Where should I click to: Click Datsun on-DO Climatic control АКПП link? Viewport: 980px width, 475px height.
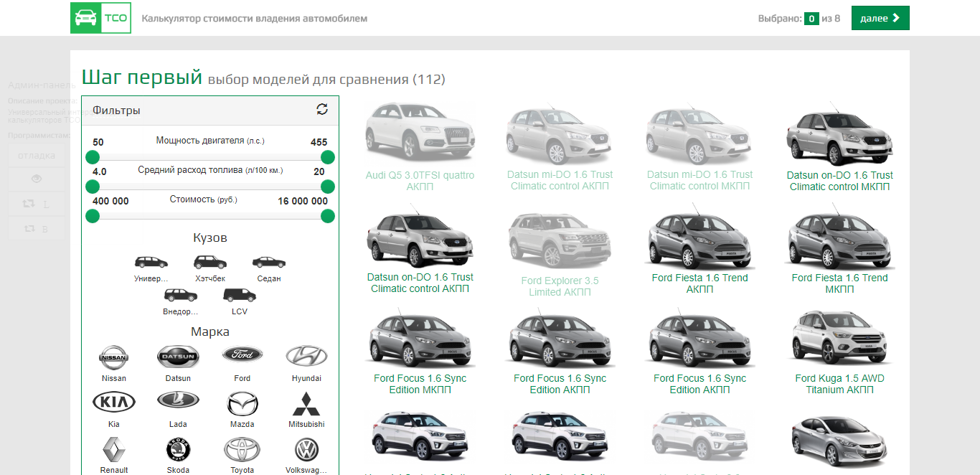420,283
